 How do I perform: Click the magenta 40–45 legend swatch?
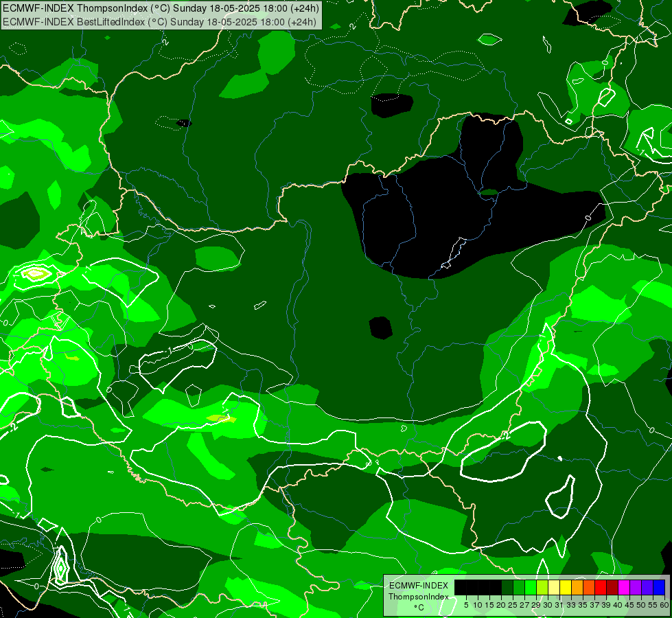coord(624,588)
